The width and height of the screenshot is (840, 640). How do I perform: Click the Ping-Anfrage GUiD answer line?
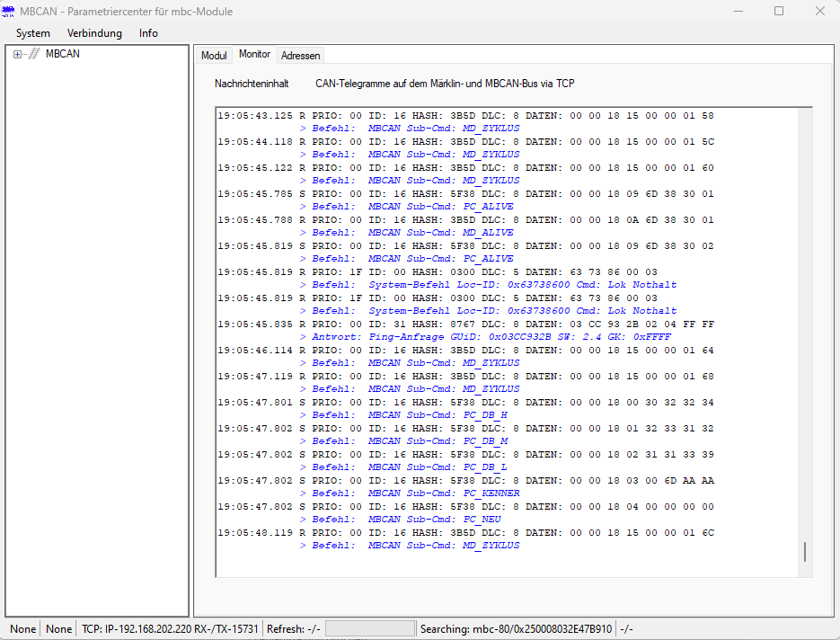tap(485, 337)
